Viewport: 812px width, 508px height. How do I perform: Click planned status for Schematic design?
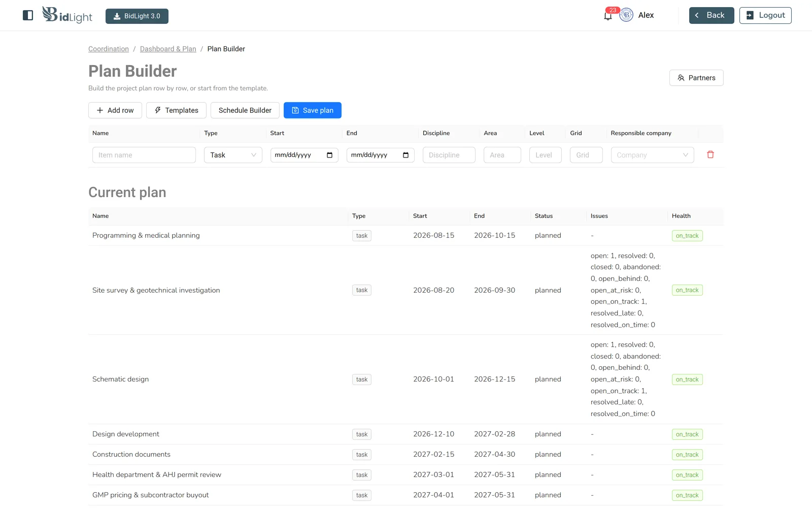click(548, 379)
